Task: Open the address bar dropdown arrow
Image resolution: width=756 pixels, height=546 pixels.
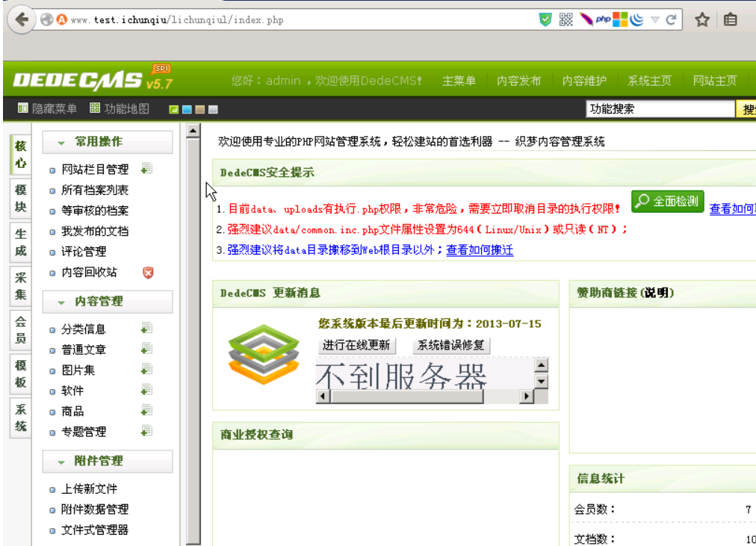Action: point(654,19)
